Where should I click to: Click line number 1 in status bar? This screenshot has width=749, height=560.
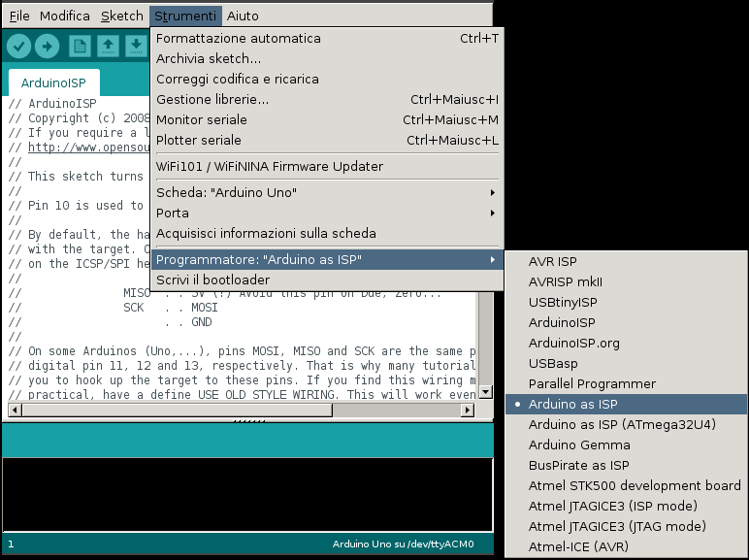pyautogui.click(x=11, y=544)
